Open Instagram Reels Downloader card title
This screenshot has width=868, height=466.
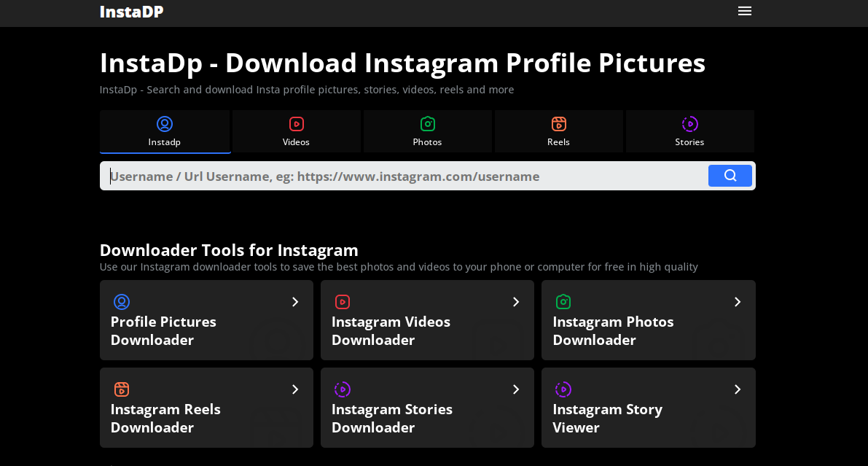165,419
